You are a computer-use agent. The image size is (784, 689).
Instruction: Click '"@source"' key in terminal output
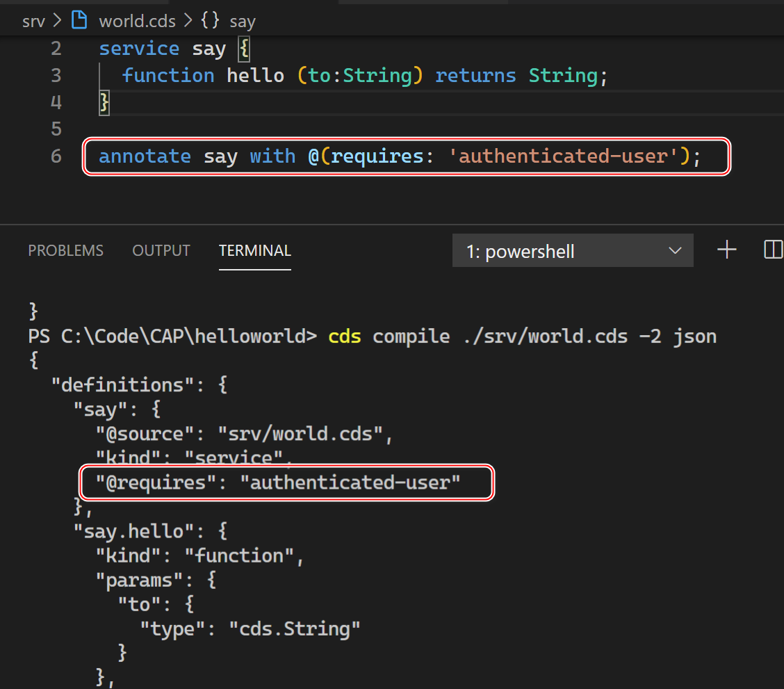[x=145, y=434]
